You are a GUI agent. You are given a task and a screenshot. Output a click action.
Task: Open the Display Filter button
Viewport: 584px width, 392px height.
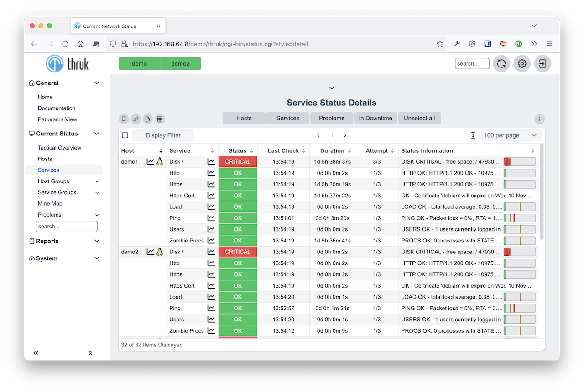(163, 135)
